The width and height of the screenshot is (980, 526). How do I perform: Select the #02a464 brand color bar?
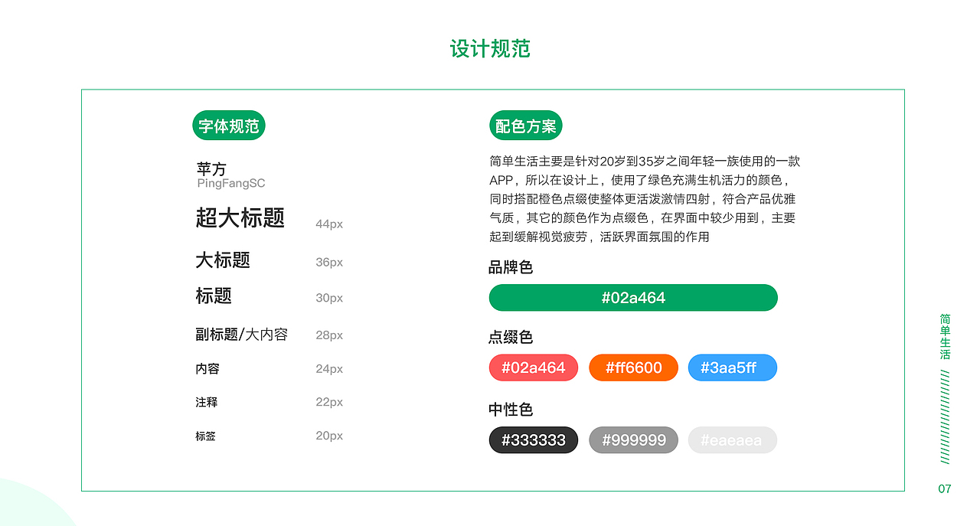click(x=633, y=297)
